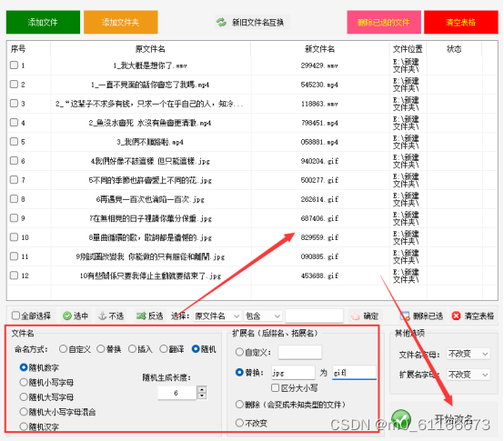Click the 新文件名 column header
This screenshot has width=504, height=441.
tap(319, 49)
